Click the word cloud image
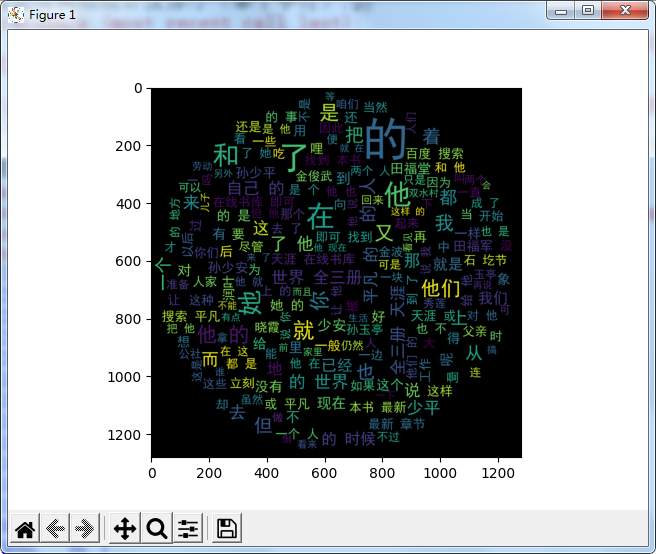The height and width of the screenshot is (554, 656). pyautogui.click(x=336, y=273)
